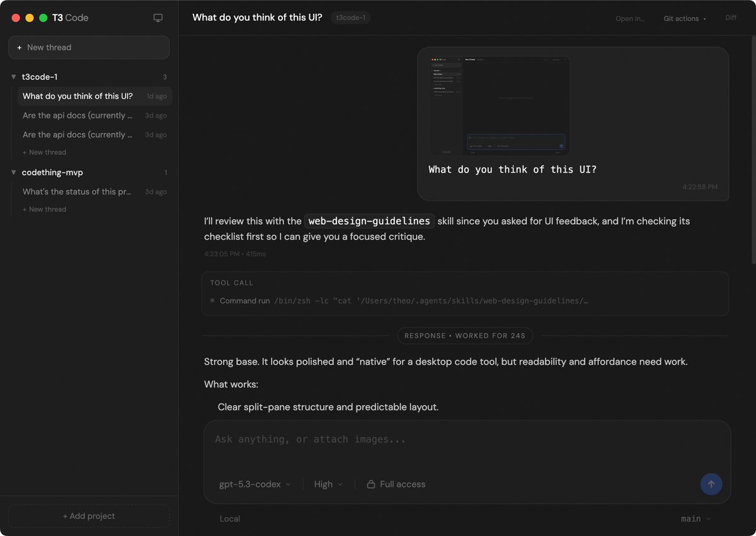Open first 'Are the api docs' thread
Viewport: 756px width, 536px height.
tap(94, 115)
